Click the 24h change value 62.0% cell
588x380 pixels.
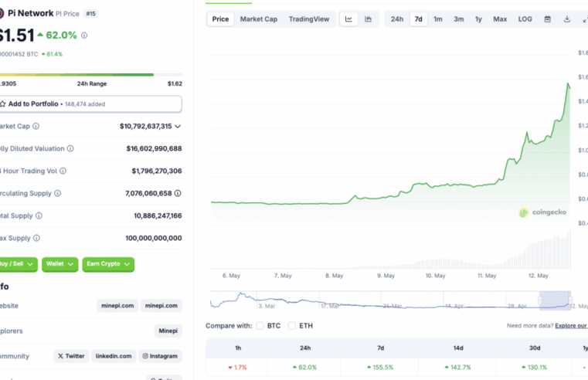pyautogui.click(x=304, y=368)
